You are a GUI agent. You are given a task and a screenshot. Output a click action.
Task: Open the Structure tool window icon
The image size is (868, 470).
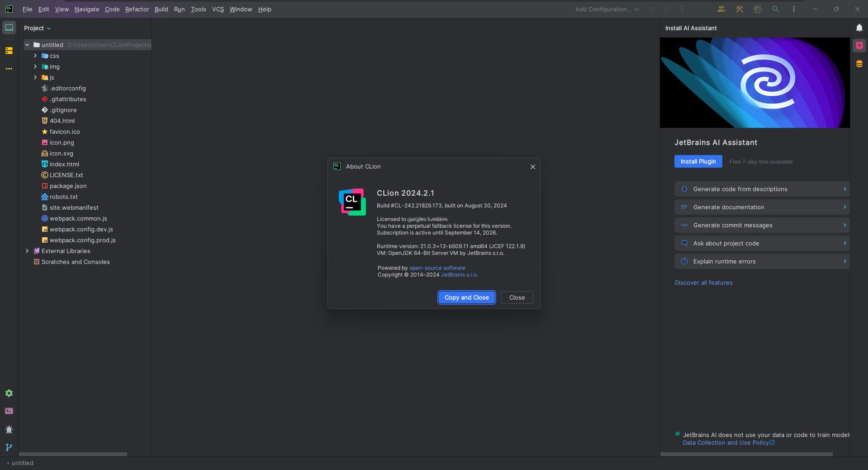point(9,51)
